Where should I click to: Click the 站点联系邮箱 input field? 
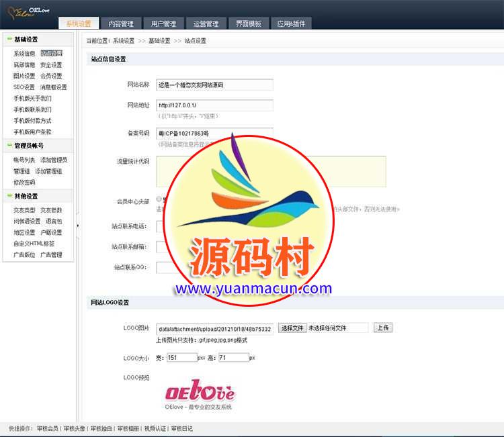(x=161, y=247)
